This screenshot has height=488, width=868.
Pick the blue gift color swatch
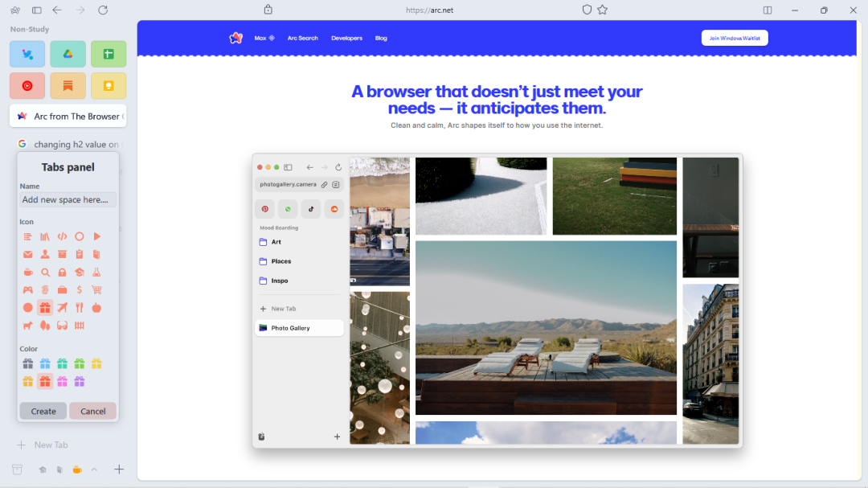[x=45, y=363]
